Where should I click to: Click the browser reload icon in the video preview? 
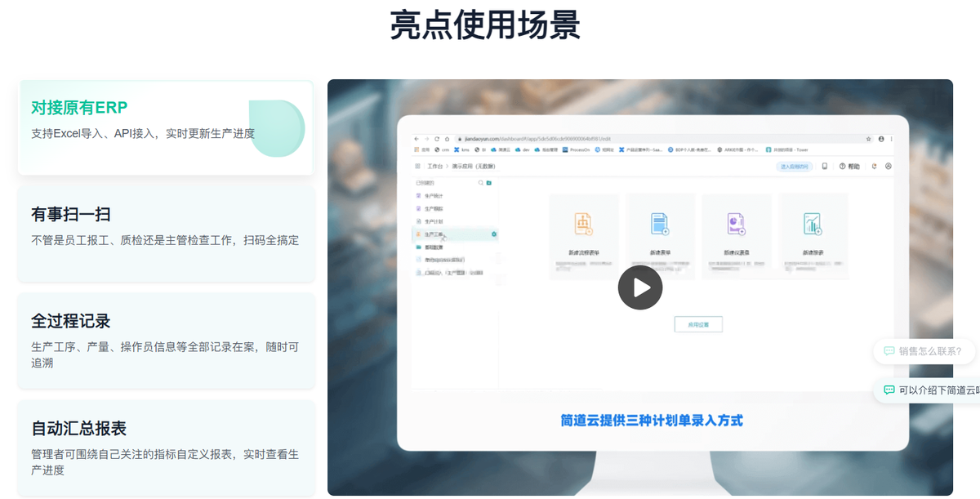436,139
